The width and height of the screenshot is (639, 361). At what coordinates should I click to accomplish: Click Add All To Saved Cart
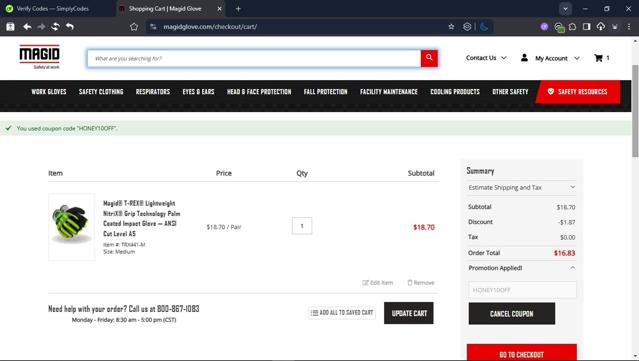tap(342, 313)
